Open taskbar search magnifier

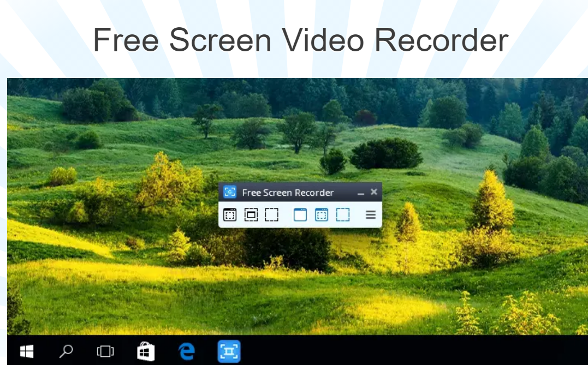[66, 351]
